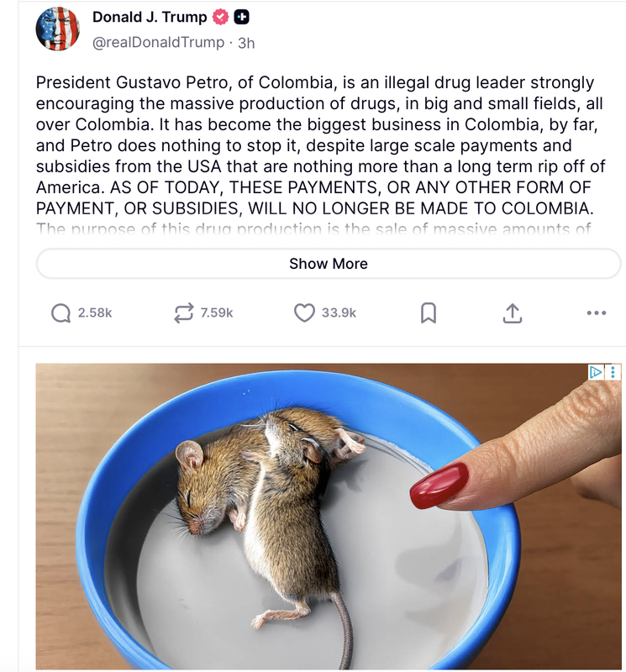Open the @realDonaldTrump handle link

(x=158, y=43)
